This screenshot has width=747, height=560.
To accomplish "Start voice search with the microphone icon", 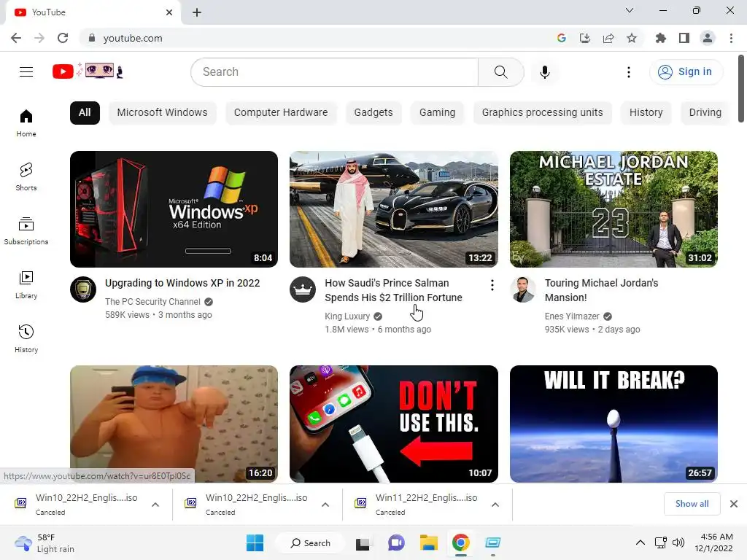I will point(544,72).
